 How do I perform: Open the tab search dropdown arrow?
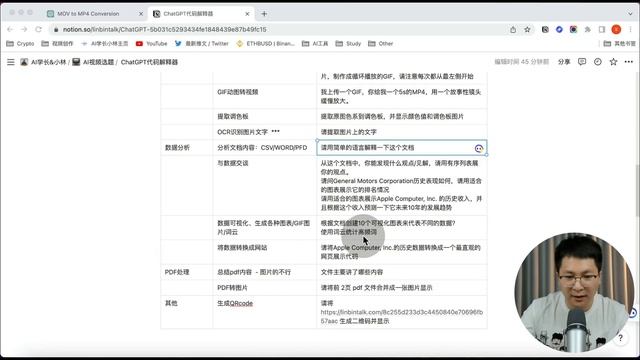pos(631,13)
